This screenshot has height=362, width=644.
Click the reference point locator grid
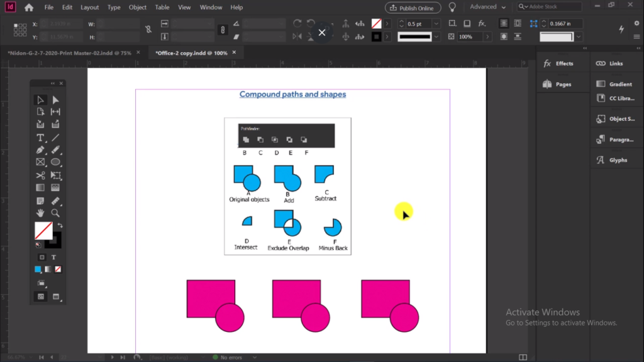point(20,30)
